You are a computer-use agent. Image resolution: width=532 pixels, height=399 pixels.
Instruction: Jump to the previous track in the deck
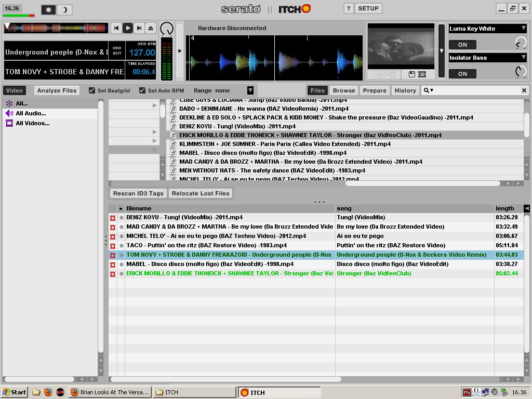(x=116, y=28)
